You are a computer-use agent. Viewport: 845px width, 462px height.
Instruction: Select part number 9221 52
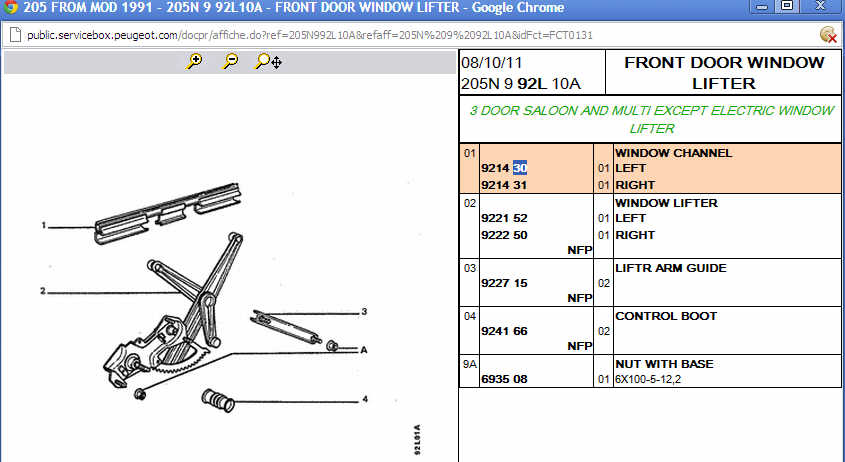tap(504, 218)
